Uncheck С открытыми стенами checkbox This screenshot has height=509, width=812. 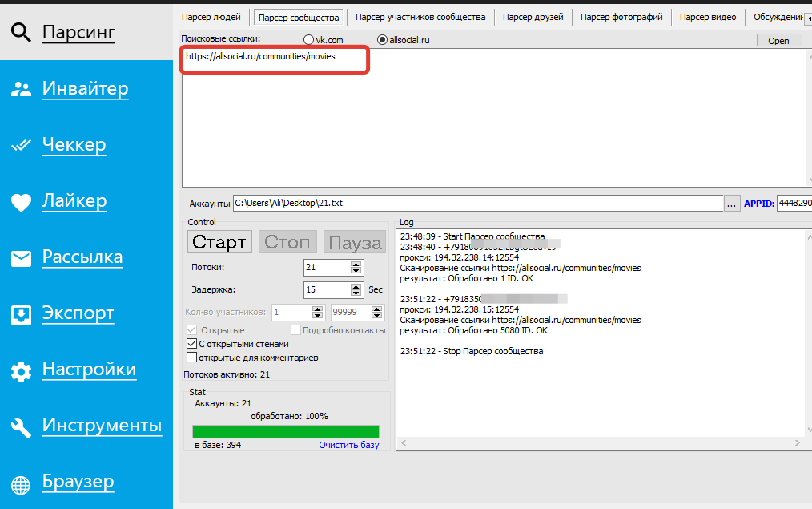191,344
